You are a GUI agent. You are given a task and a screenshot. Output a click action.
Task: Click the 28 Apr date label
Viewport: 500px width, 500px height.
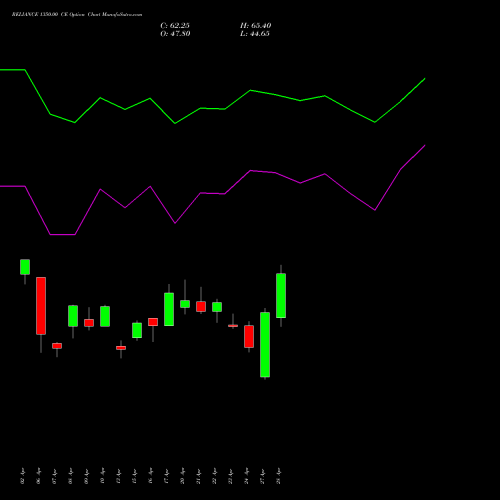(x=279, y=476)
